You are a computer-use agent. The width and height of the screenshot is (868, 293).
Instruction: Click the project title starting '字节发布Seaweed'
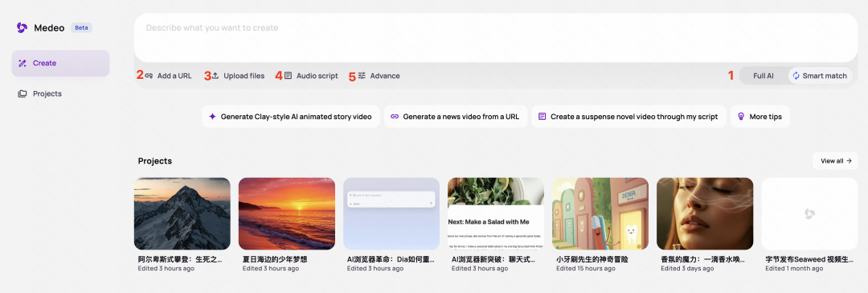pos(809,259)
